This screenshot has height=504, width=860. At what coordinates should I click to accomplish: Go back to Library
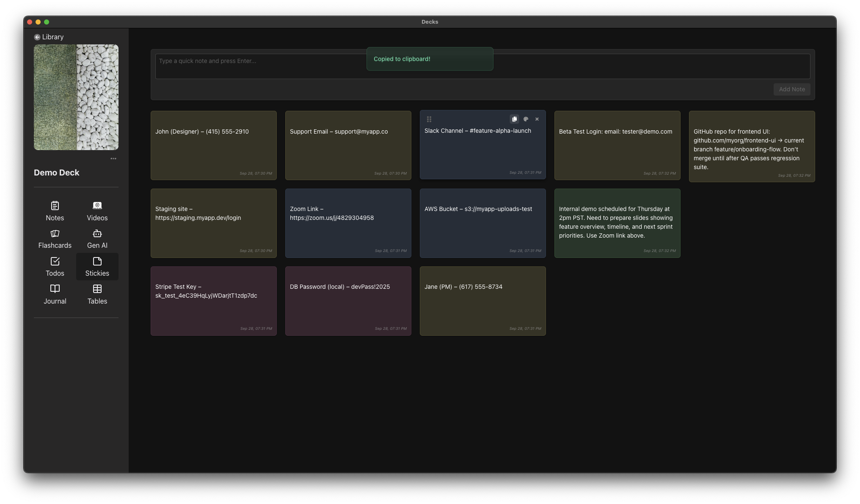coord(49,37)
